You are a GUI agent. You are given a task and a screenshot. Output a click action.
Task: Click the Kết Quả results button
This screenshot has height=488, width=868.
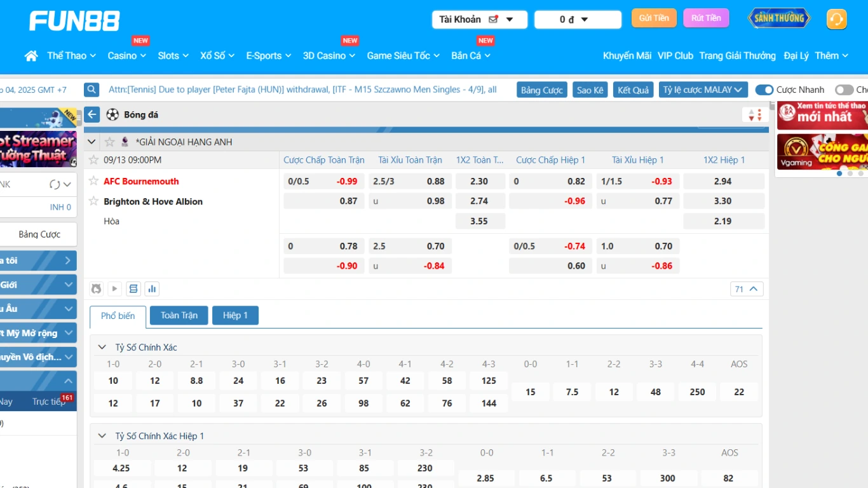click(633, 90)
